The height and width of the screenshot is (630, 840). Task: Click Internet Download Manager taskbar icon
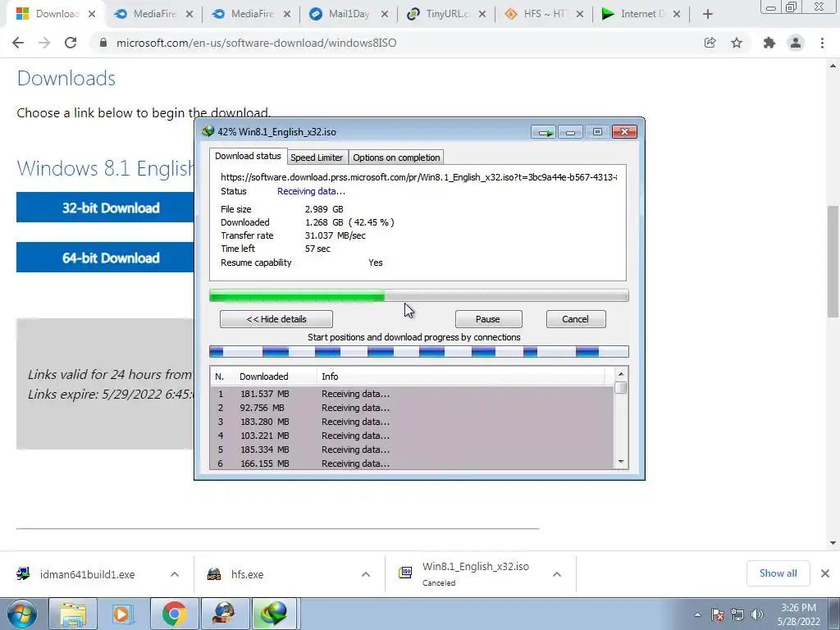click(x=274, y=614)
